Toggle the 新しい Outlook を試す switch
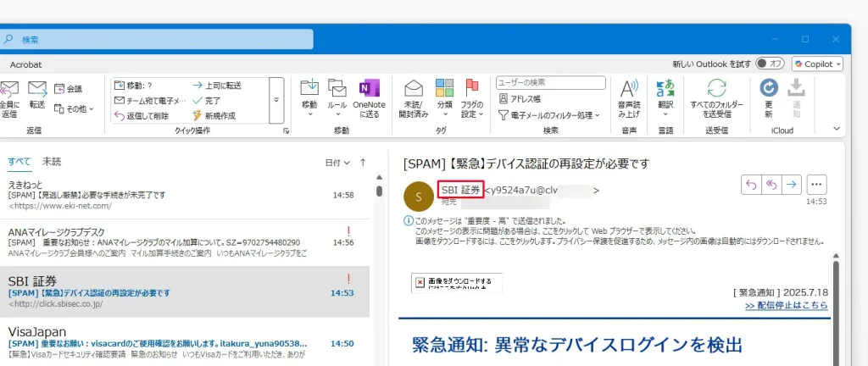 (770, 64)
